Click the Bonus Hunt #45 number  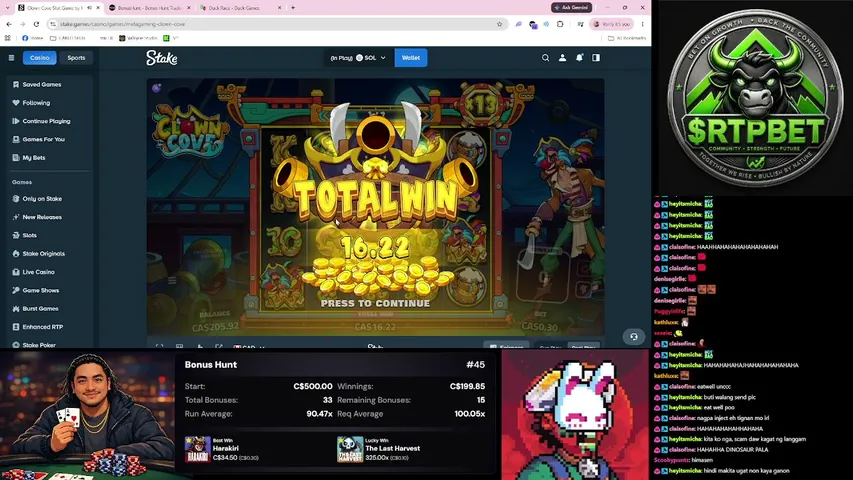(x=475, y=365)
